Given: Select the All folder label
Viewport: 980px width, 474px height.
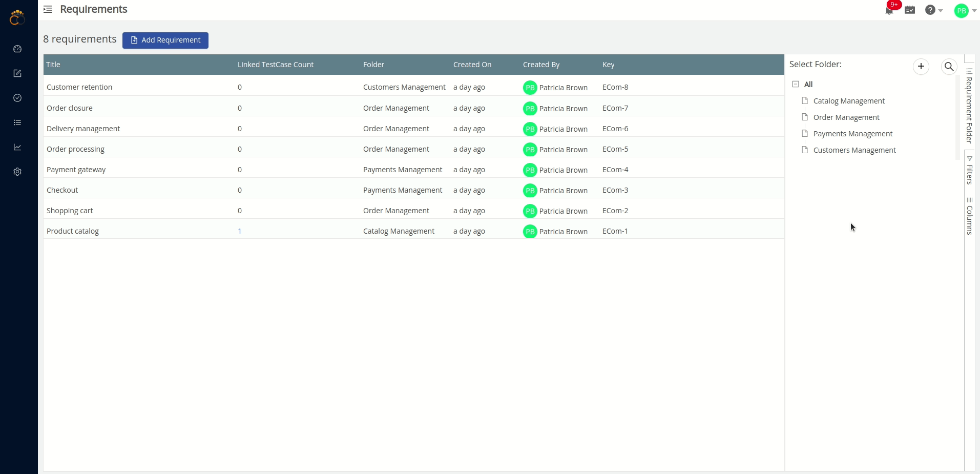Looking at the screenshot, I should (808, 85).
